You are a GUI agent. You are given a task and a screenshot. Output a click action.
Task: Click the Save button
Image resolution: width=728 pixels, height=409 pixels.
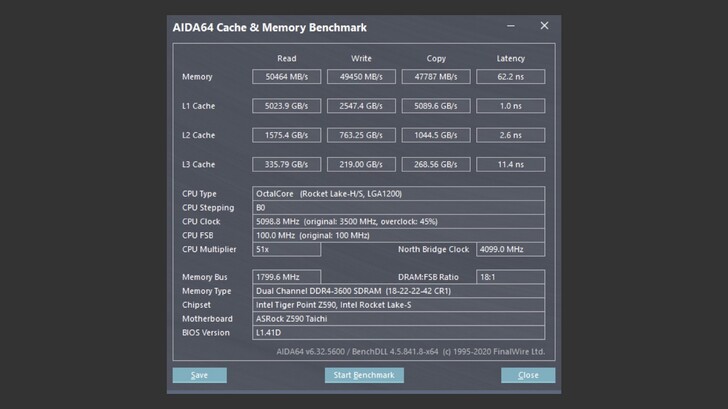199,375
